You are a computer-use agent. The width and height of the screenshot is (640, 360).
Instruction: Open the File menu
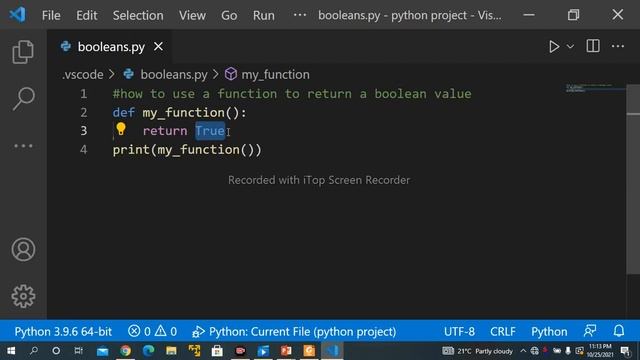tap(51, 16)
